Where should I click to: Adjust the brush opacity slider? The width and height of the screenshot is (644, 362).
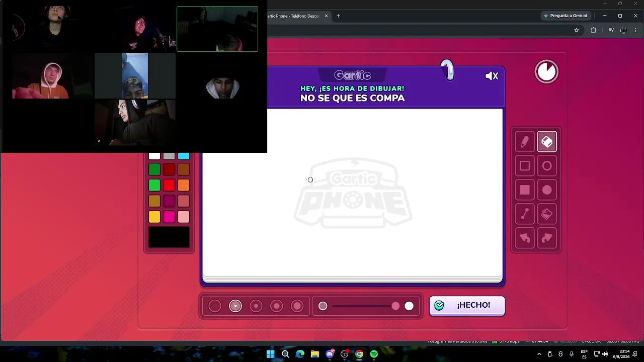tap(366, 306)
